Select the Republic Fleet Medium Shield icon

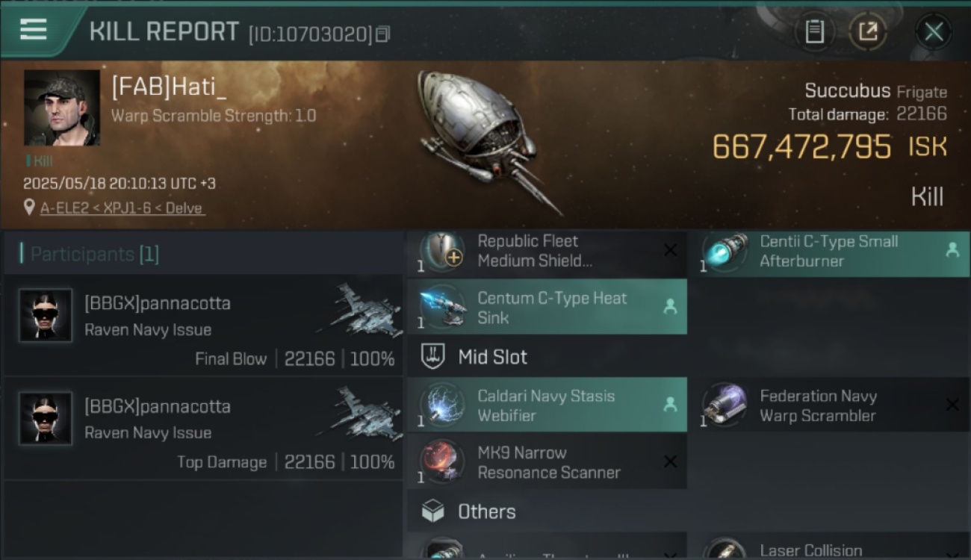442,251
